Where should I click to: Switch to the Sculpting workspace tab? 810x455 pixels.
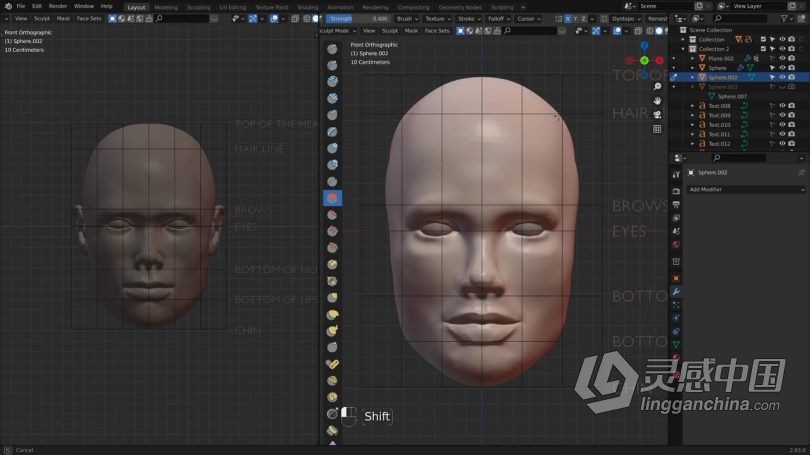pos(199,7)
